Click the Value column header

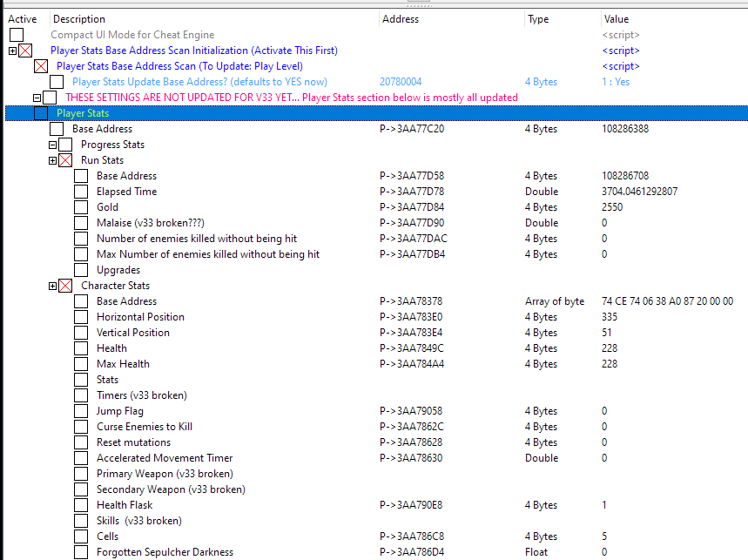(617, 19)
